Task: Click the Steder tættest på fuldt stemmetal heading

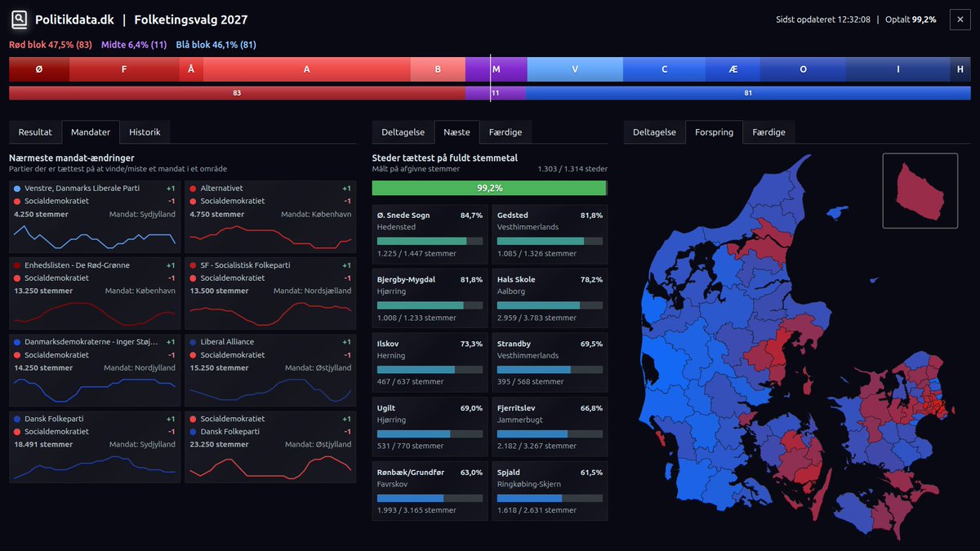Action: [x=445, y=158]
